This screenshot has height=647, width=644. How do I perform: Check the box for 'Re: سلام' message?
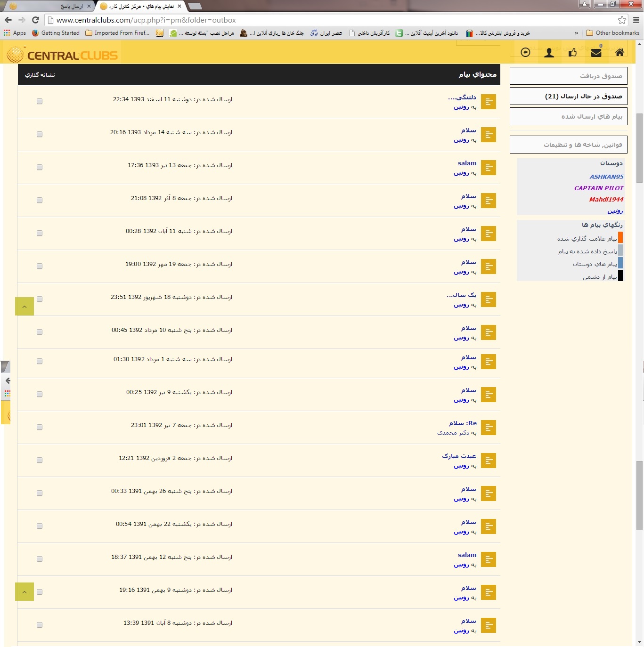[x=40, y=427]
